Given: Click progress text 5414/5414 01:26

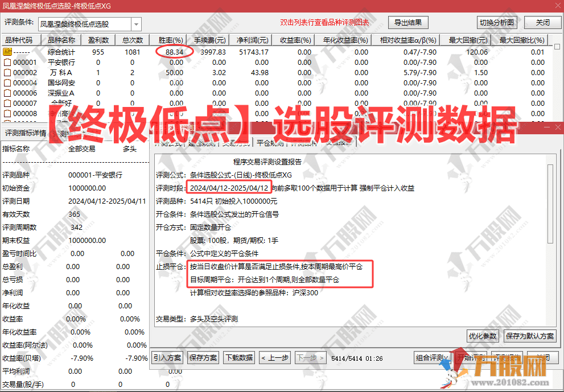Looking at the screenshot, I should pyautogui.click(x=357, y=358).
